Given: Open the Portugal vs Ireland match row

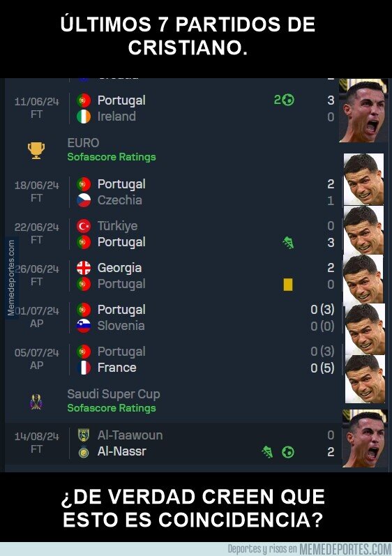Looking at the screenshot, I should pos(172,108).
